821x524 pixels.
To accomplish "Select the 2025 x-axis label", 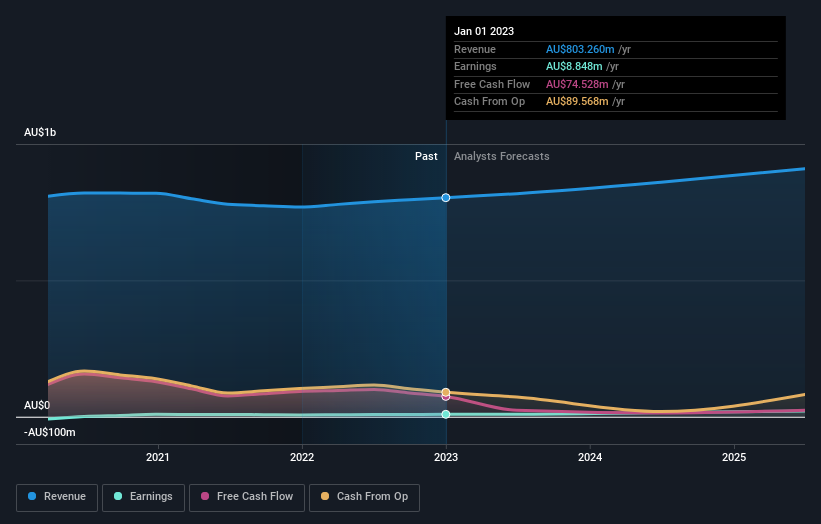I will pos(734,457).
